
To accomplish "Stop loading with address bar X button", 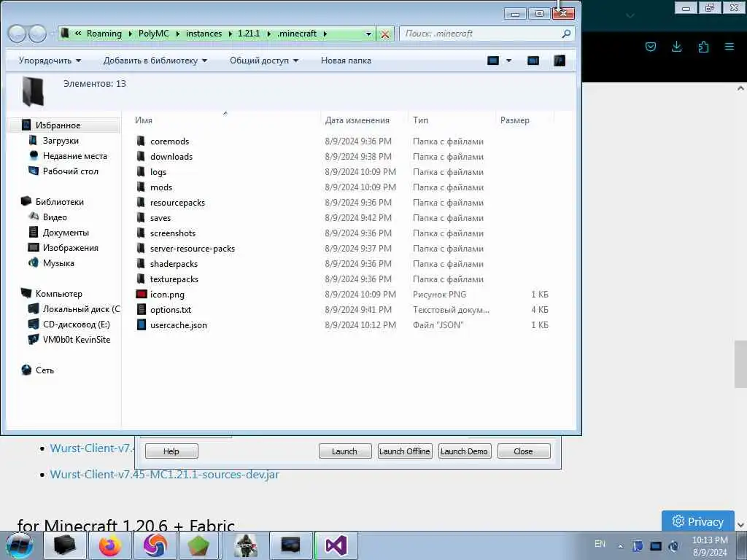I will click(x=385, y=34).
